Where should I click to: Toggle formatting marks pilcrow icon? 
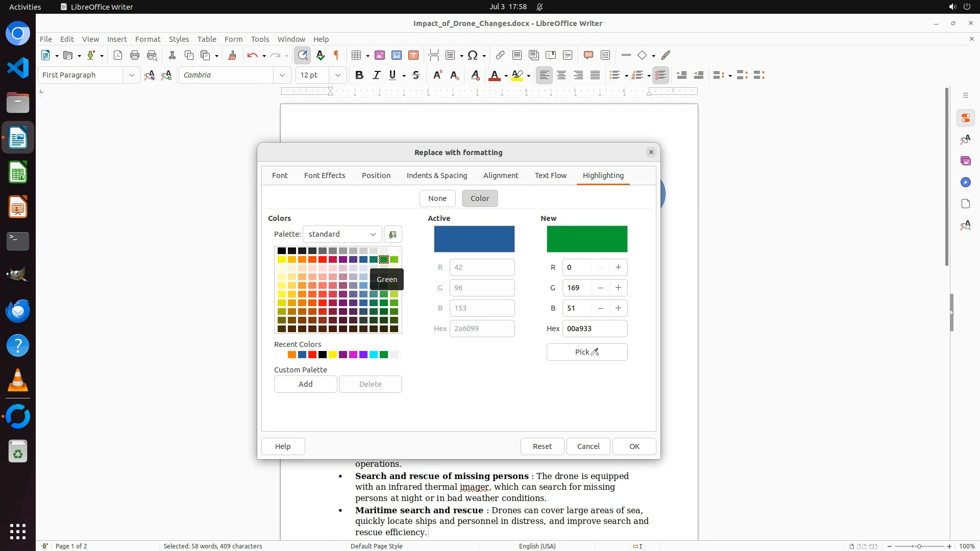(x=336, y=55)
